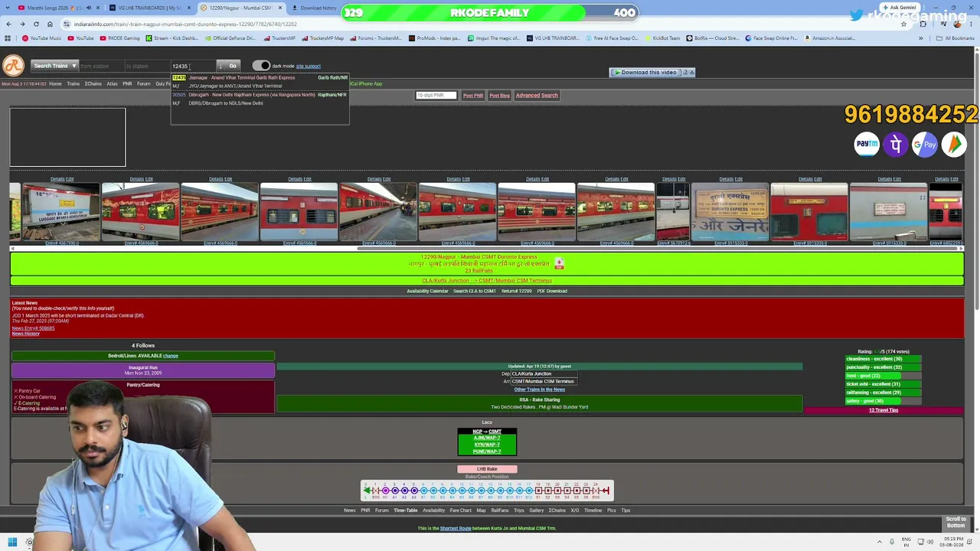Click the LHB rake coach position diagram

[x=487, y=490]
